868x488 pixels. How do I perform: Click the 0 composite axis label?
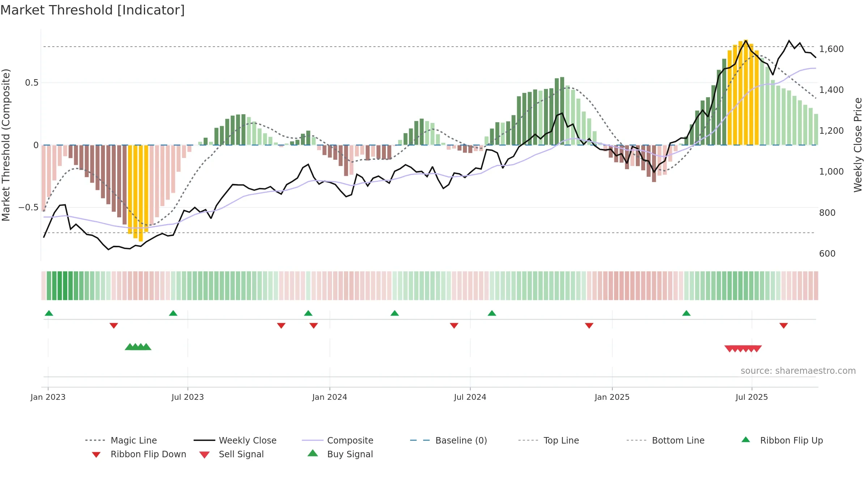(x=36, y=145)
